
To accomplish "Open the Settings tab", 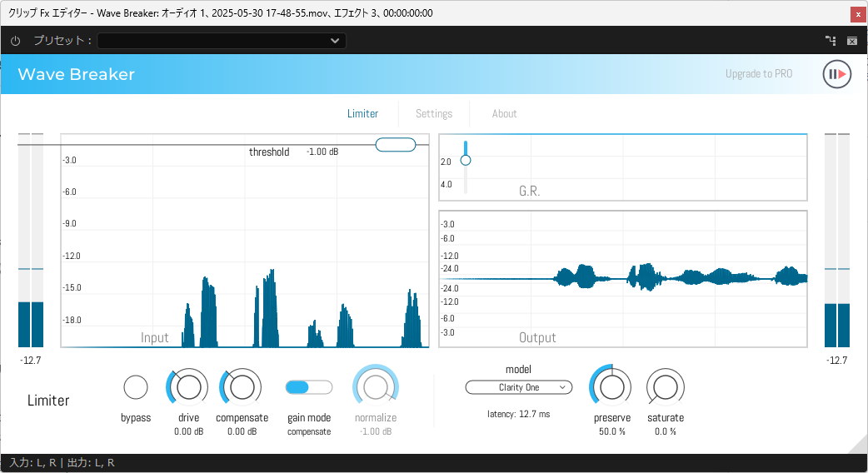I will pos(434,114).
